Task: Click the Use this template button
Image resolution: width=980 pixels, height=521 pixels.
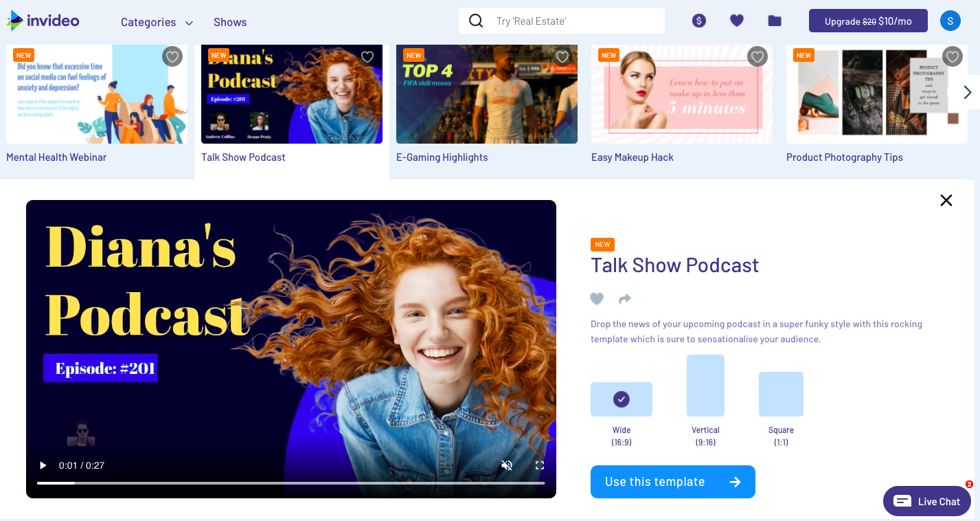Action: coord(672,481)
